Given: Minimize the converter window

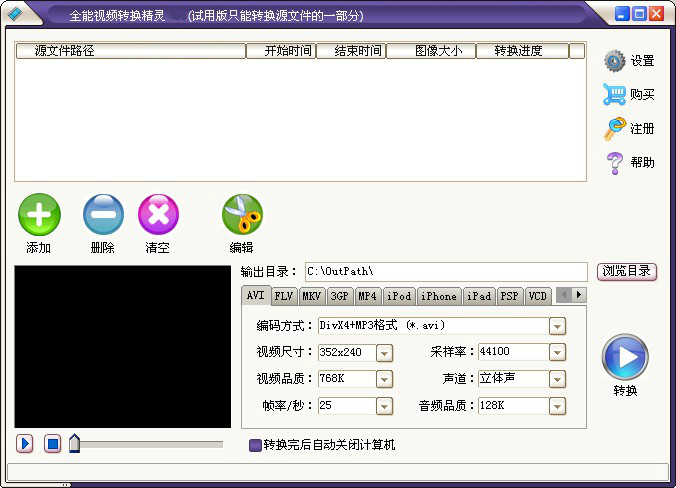Looking at the screenshot, I should 622,14.
